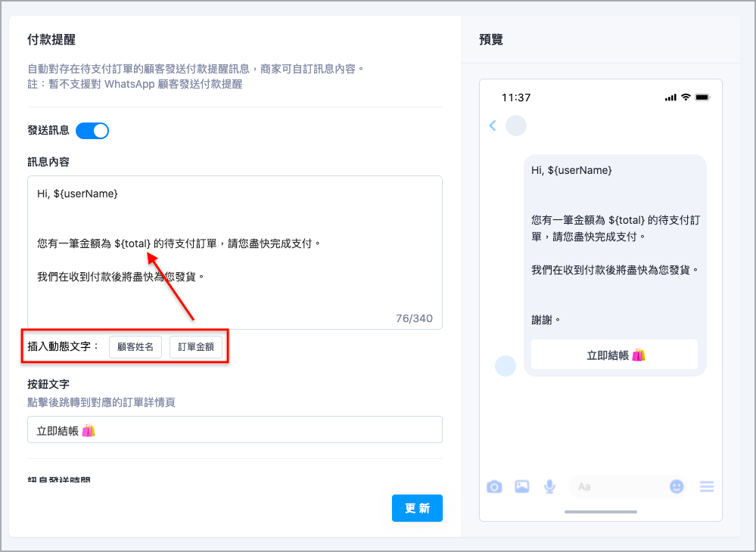This screenshot has height=552, width=756.
Task: Click the battery icon in preview status bar
Action: 702,98
